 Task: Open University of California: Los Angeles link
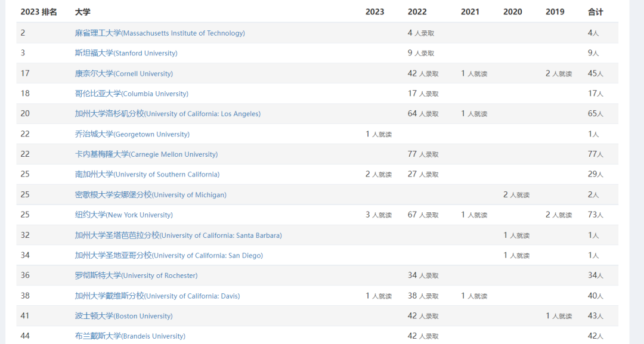click(x=168, y=114)
